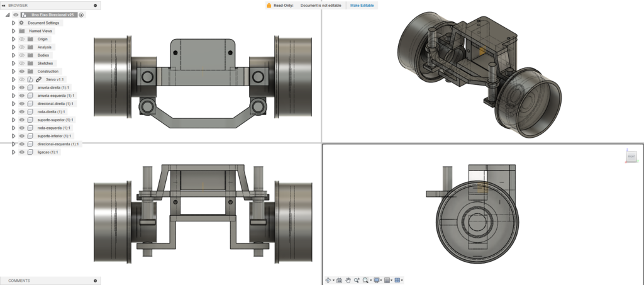The width and height of the screenshot is (644, 285).
Task: Expand the Document Settings node
Action: 13,23
